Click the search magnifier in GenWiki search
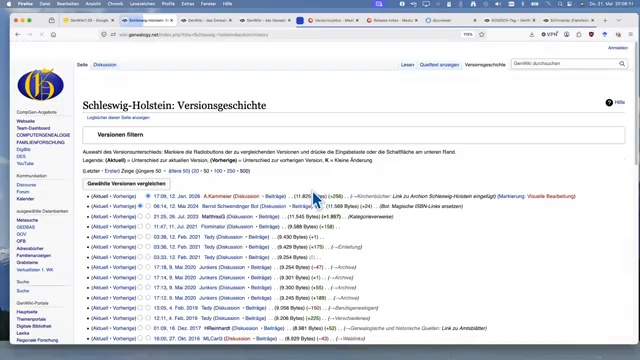 (622, 64)
